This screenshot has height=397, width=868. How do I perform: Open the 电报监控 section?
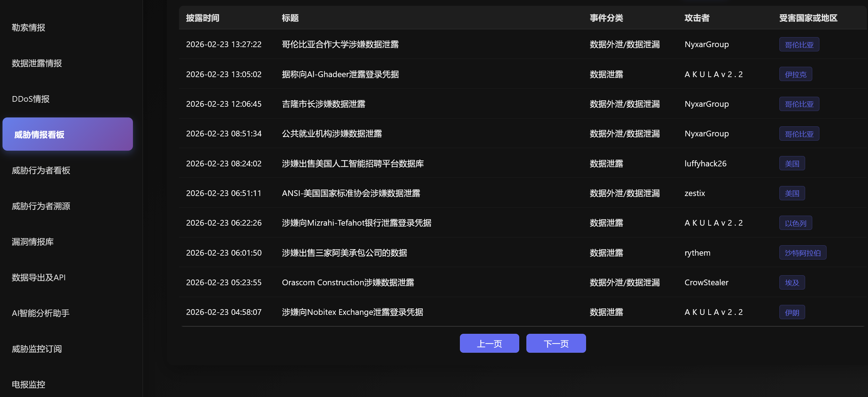click(28, 385)
